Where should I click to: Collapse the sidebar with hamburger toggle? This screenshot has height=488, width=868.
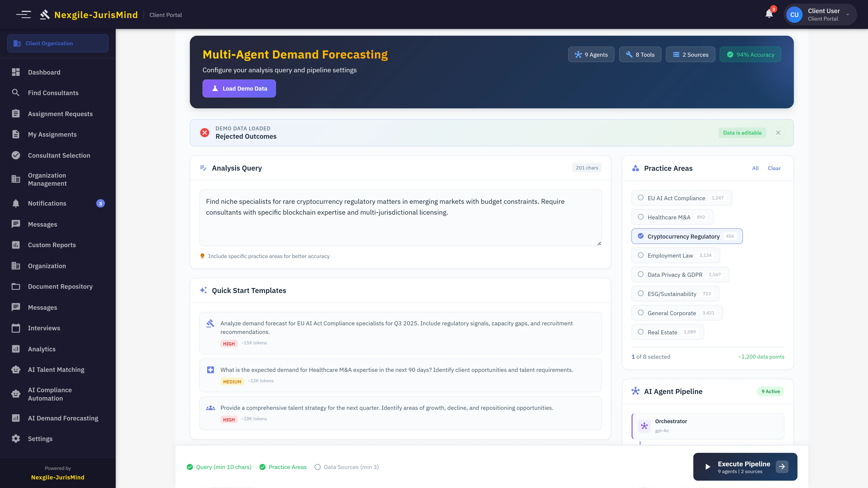24,14
